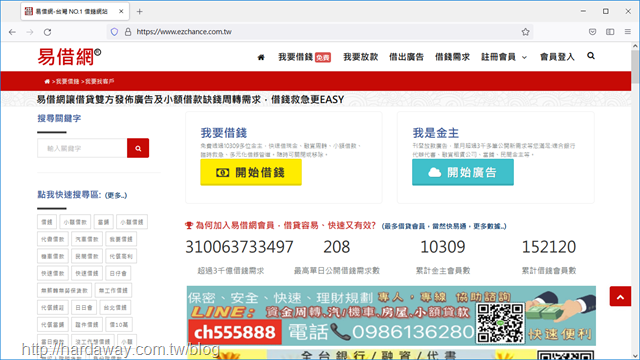This screenshot has height=360, width=640.
Task: Click the home icon in the navigation menu
Action: click(261, 57)
